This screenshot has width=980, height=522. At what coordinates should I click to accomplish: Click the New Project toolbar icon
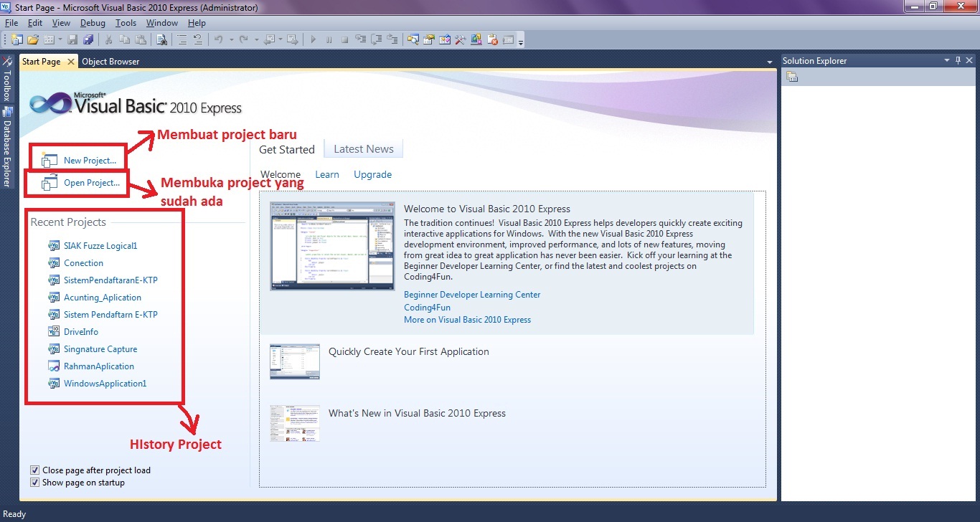(16, 39)
